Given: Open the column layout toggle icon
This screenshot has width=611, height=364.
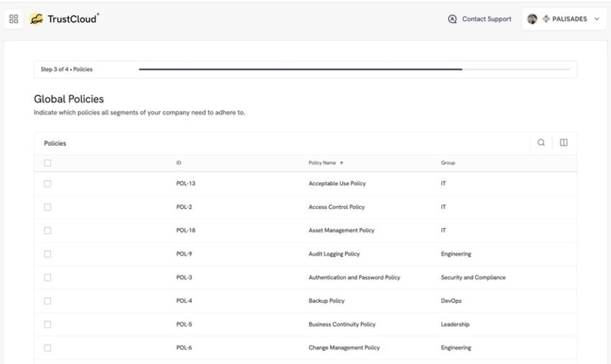Looking at the screenshot, I should (x=564, y=142).
